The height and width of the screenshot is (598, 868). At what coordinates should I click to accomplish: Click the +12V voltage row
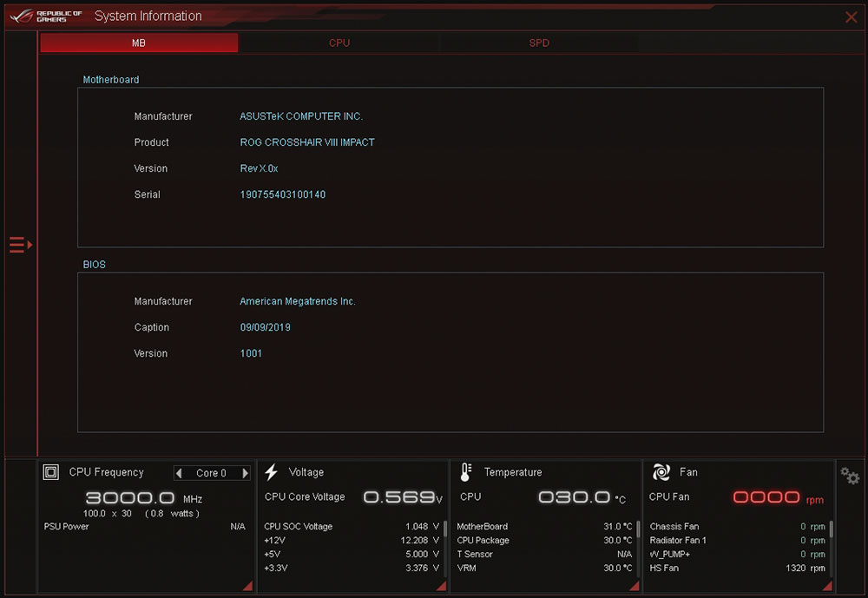tap(352, 541)
